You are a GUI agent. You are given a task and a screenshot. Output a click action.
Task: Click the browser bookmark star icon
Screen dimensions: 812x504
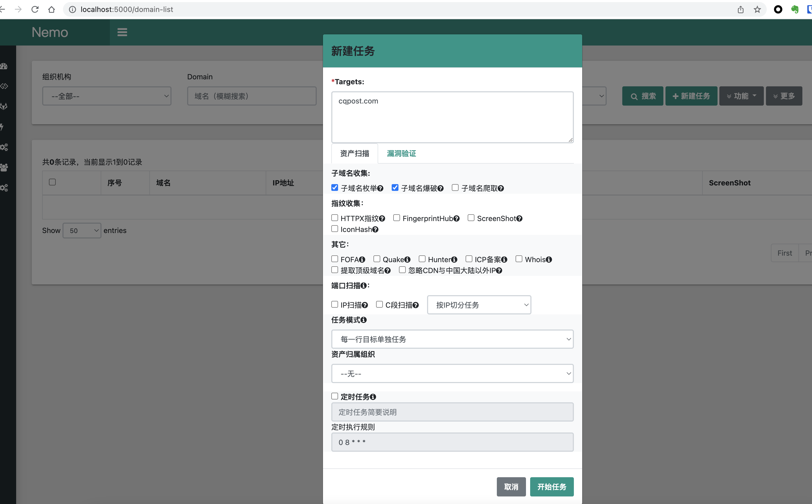[x=757, y=9]
